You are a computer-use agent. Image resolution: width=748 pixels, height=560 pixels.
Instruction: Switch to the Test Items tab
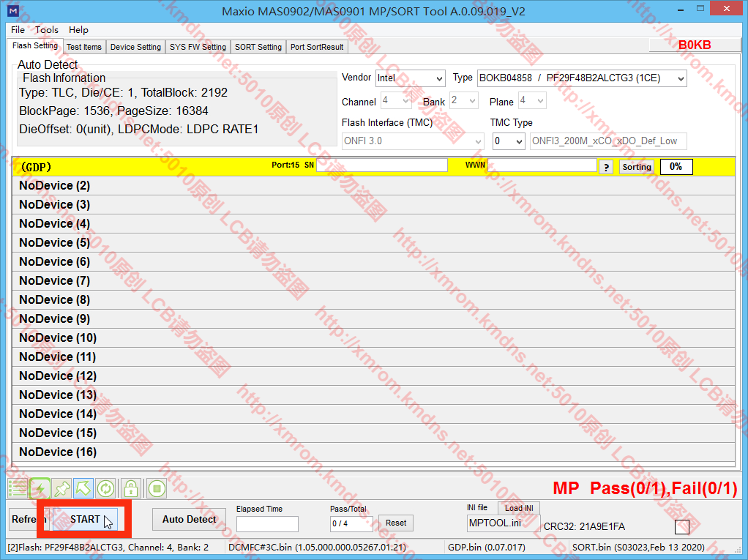click(x=84, y=47)
